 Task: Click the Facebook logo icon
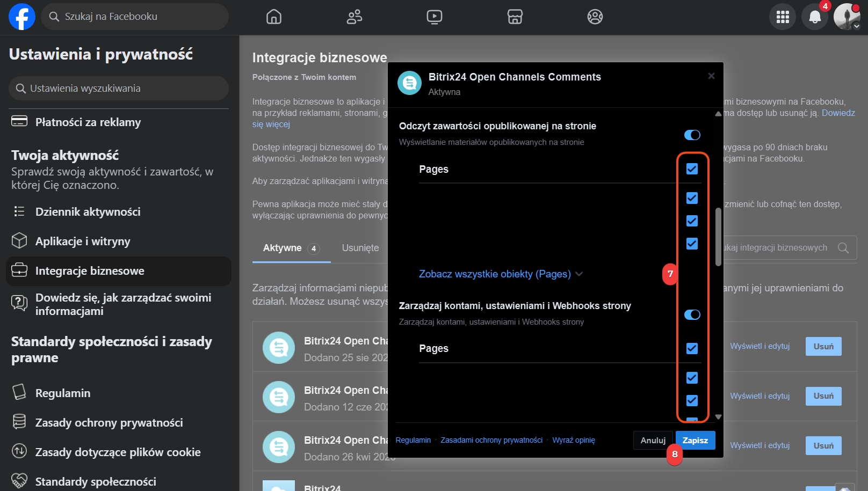click(x=22, y=17)
